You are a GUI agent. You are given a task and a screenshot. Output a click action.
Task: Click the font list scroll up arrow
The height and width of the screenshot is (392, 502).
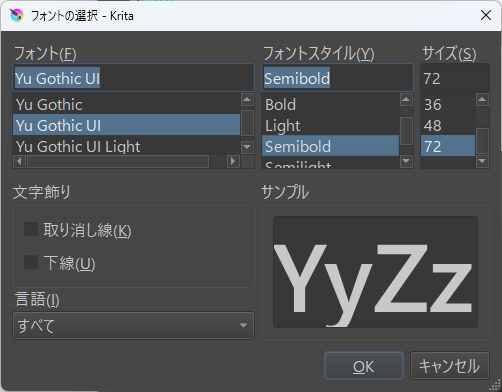coord(247,99)
